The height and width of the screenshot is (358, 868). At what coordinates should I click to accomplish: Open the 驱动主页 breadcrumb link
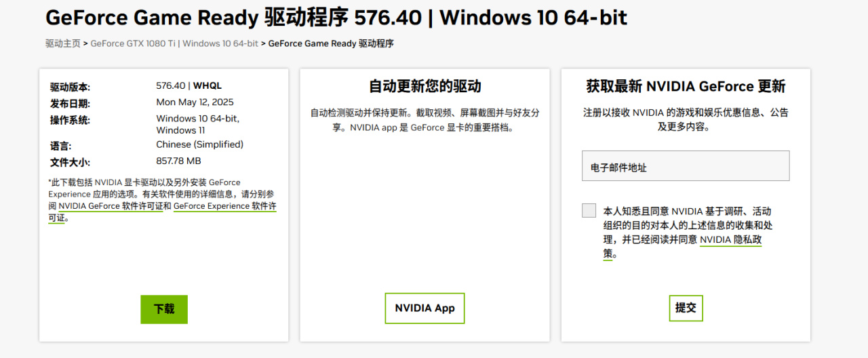(x=63, y=43)
